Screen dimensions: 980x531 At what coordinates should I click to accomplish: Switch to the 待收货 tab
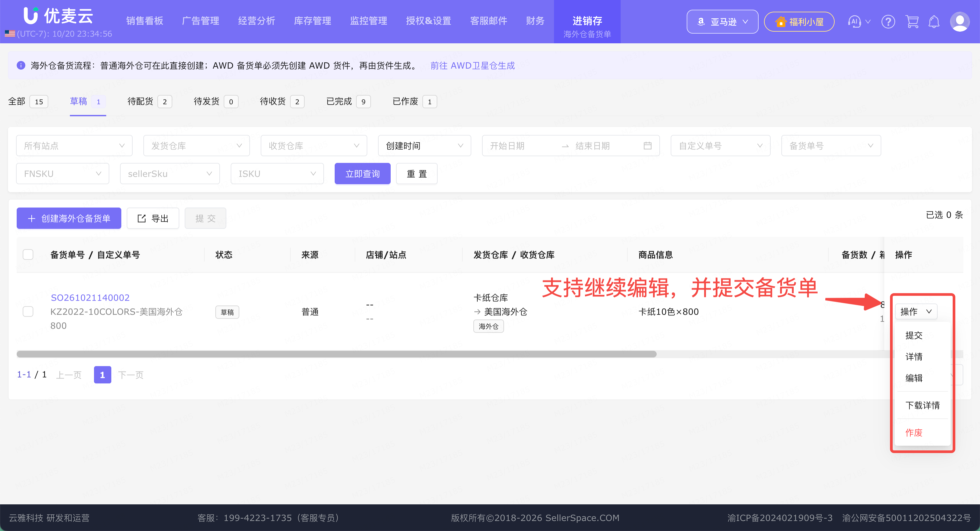click(x=282, y=102)
